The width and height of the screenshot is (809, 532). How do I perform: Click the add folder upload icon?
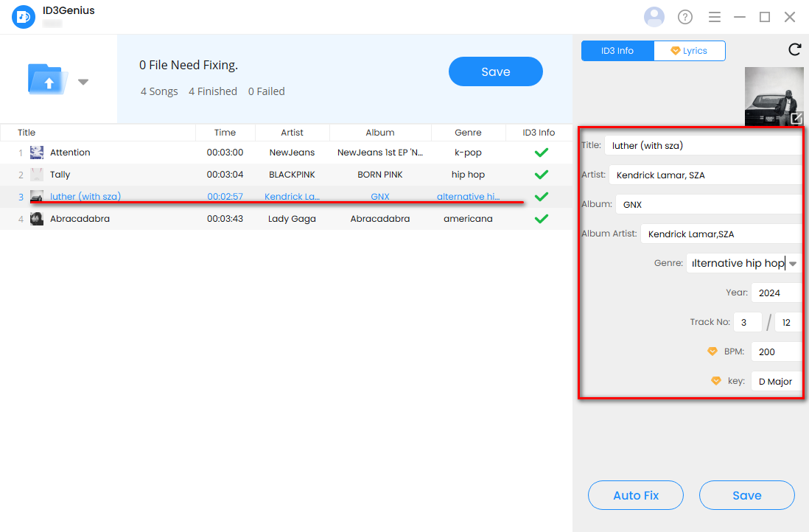pyautogui.click(x=47, y=79)
